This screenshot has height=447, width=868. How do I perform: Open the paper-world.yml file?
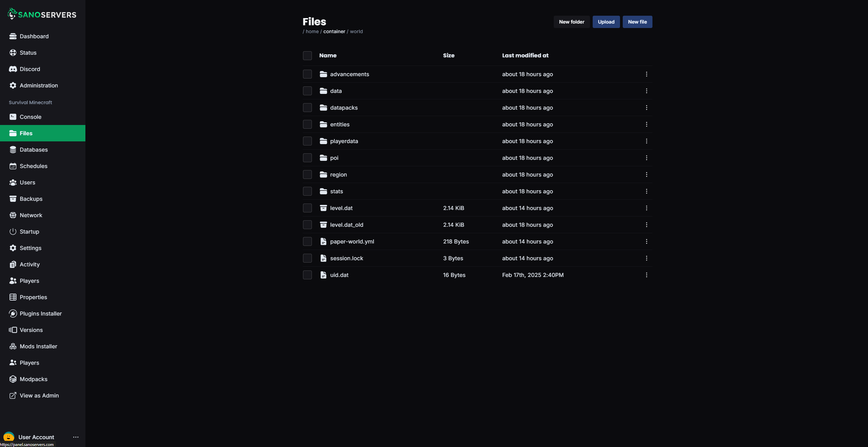(x=352, y=241)
